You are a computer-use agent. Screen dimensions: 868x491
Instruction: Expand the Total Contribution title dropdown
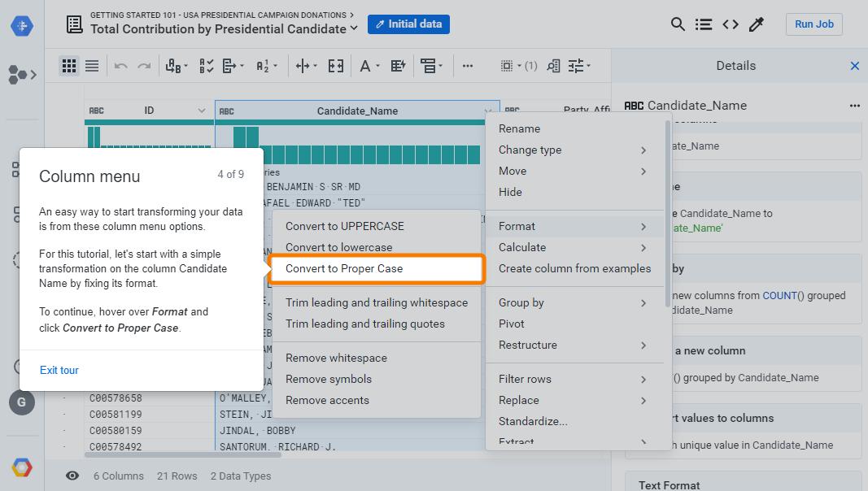pyautogui.click(x=354, y=26)
